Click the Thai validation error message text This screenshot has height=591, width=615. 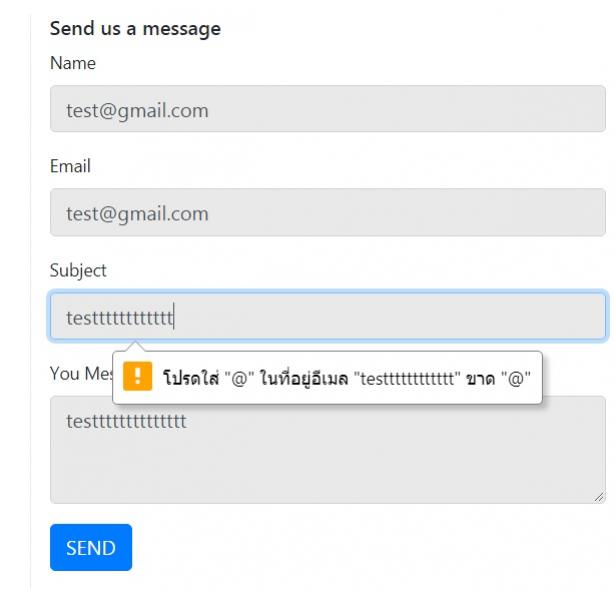click(x=347, y=379)
